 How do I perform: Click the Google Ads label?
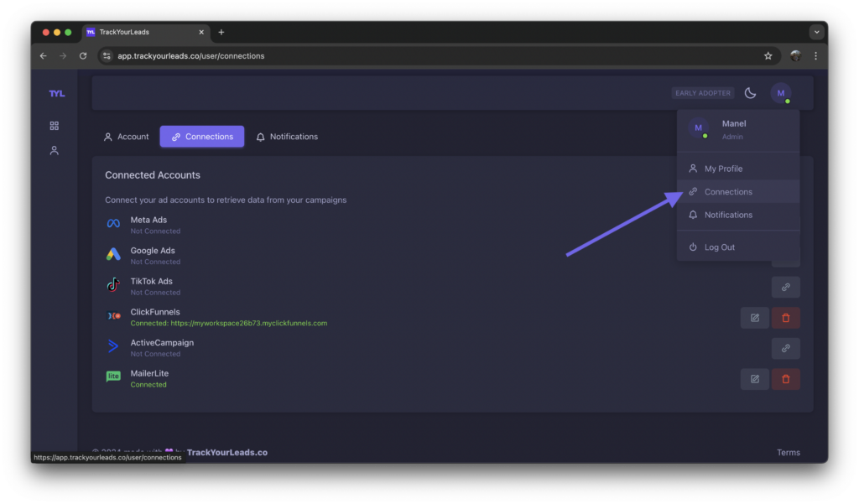(153, 251)
